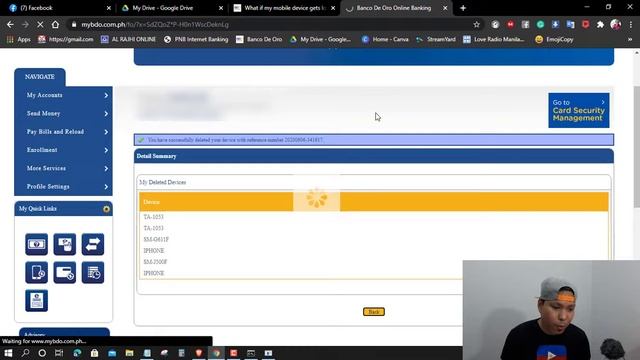Image resolution: width=640 pixels, height=360 pixels.
Task: Switch to the 'What if my mobile device' tab
Action: 284,8
